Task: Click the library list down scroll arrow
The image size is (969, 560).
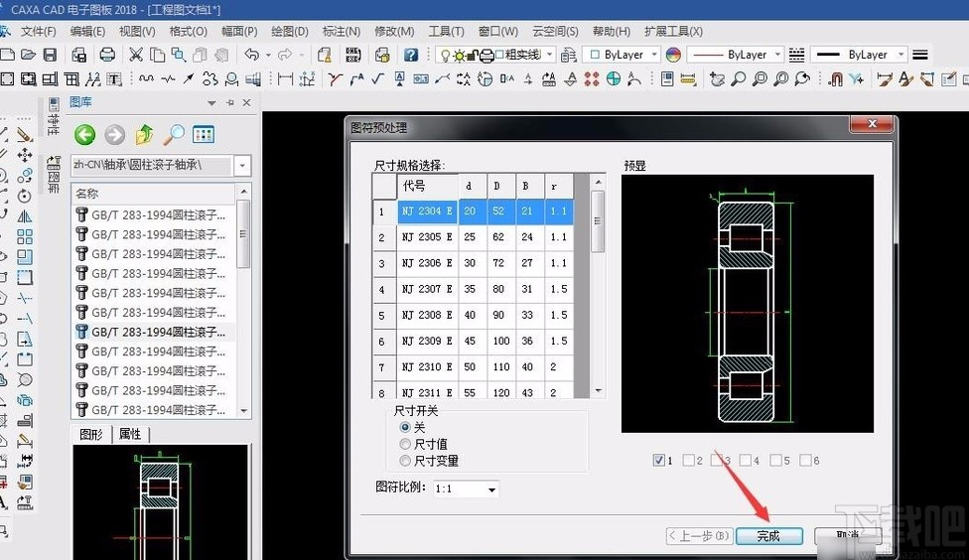Action: tap(243, 410)
